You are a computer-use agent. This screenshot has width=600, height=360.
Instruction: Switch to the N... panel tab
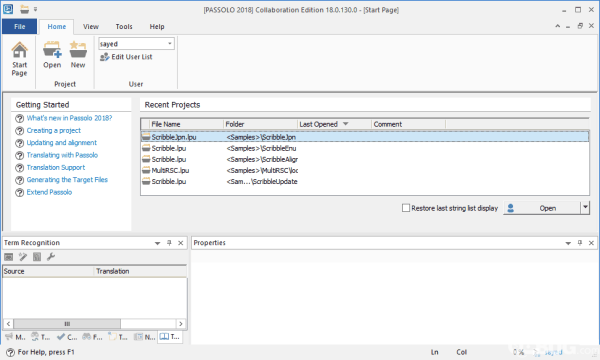coord(145,337)
